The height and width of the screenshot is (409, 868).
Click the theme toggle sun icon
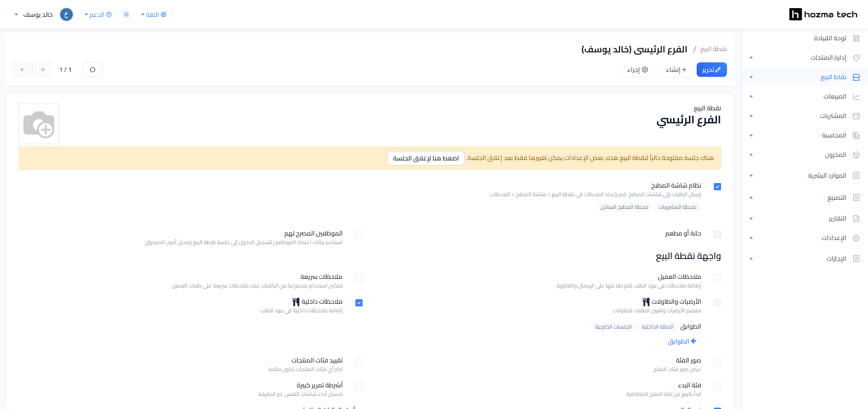[x=126, y=14]
